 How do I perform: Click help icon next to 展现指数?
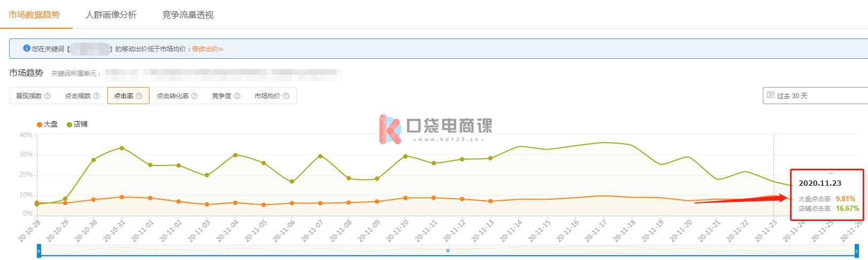(48, 96)
